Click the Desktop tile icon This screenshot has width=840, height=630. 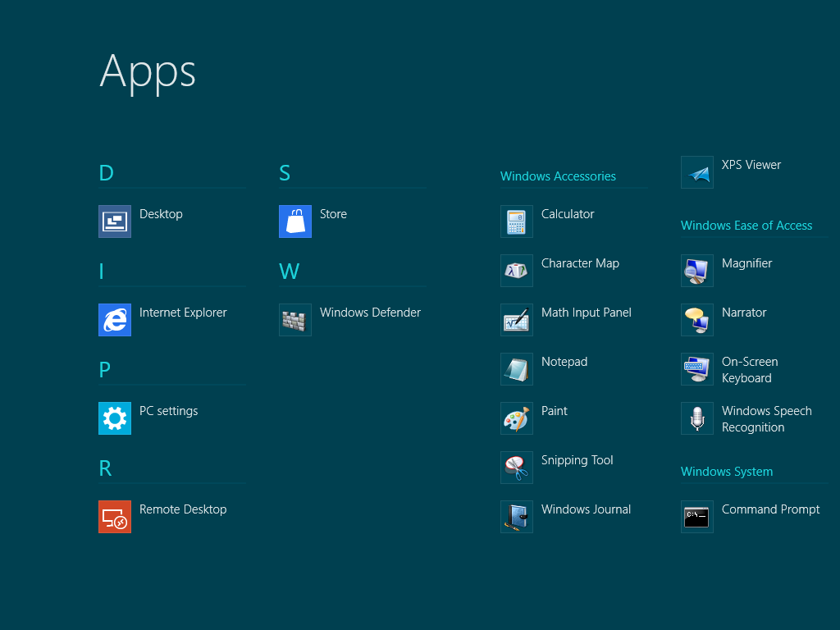click(x=114, y=221)
